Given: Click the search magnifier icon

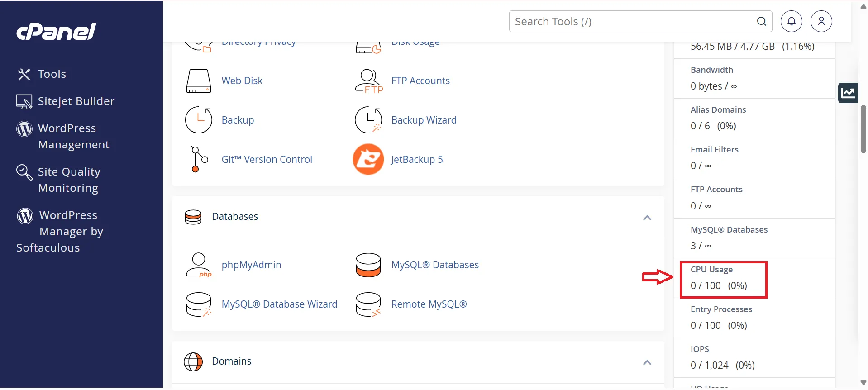Looking at the screenshot, I should [761, 21].
